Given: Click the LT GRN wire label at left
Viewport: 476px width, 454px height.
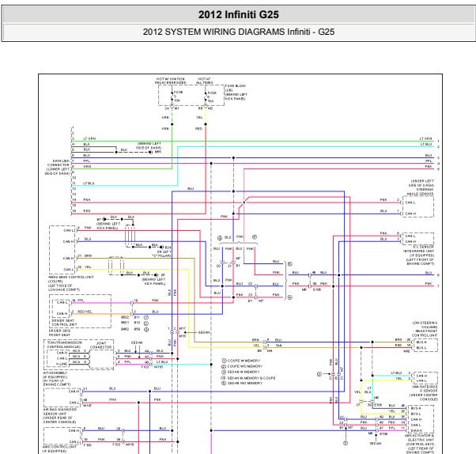Looking at the screenshot, I should (89, 138).
